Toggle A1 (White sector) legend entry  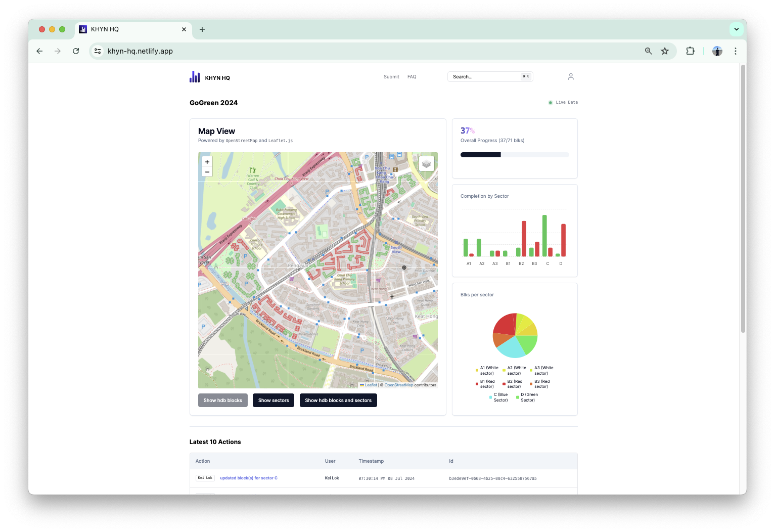tap(487, 371)
